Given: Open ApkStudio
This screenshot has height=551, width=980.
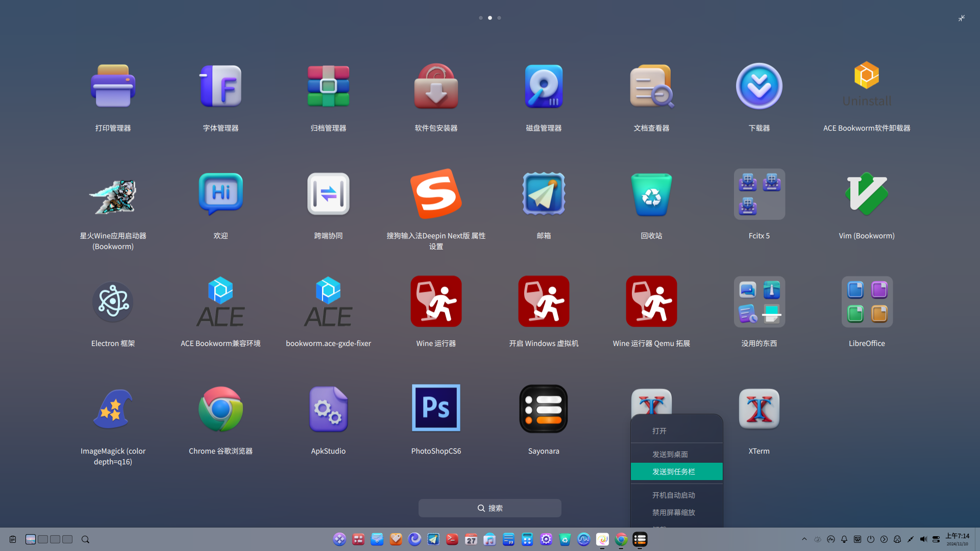Looking at the screenshot, I should click(x=328, y=409).
